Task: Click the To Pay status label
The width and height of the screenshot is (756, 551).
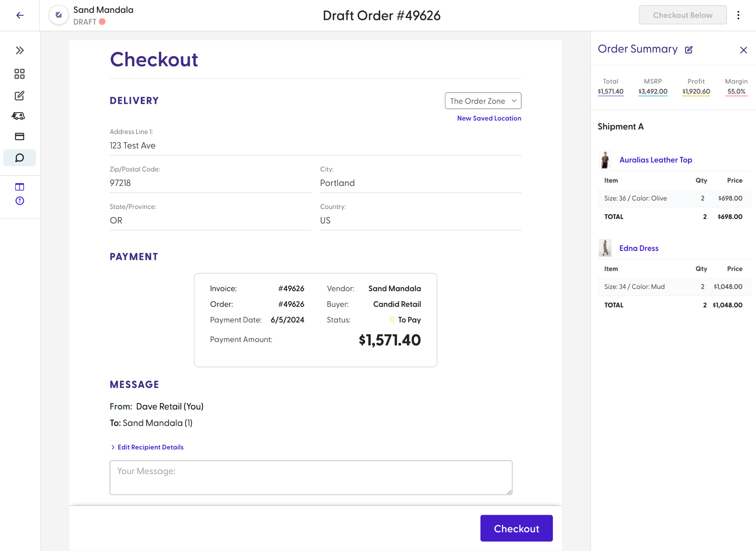Action: click(x=409, y=320)
